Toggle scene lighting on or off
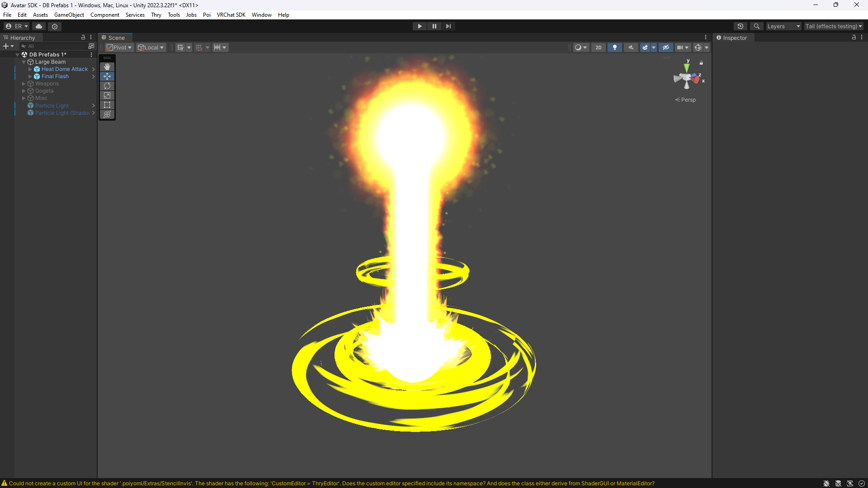The height and width of the screenshot is (488, 868). coord(614,47)
